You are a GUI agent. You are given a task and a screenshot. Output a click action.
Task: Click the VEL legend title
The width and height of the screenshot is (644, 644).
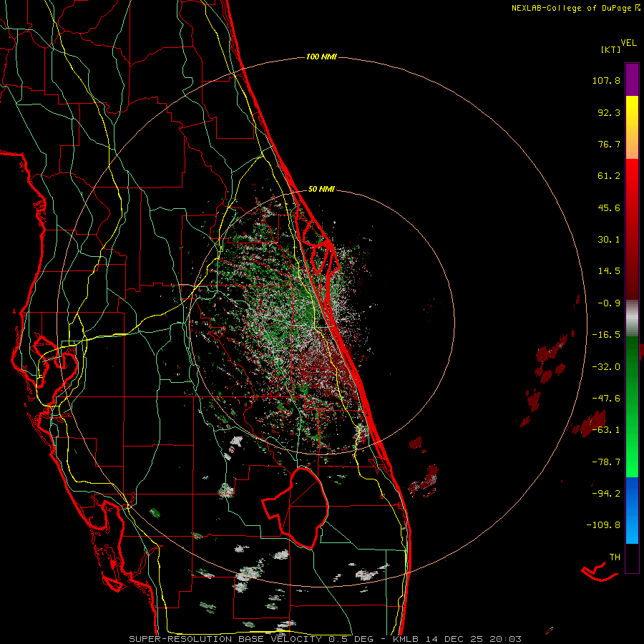pyautogui.click(x=628, y=42)
